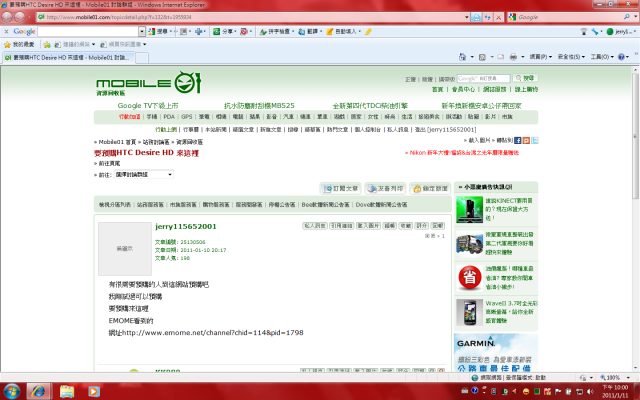Viewport: 640px width, 400px height.
Task: Expand the address bar URL history dropdown
Action: pos(467,17)
